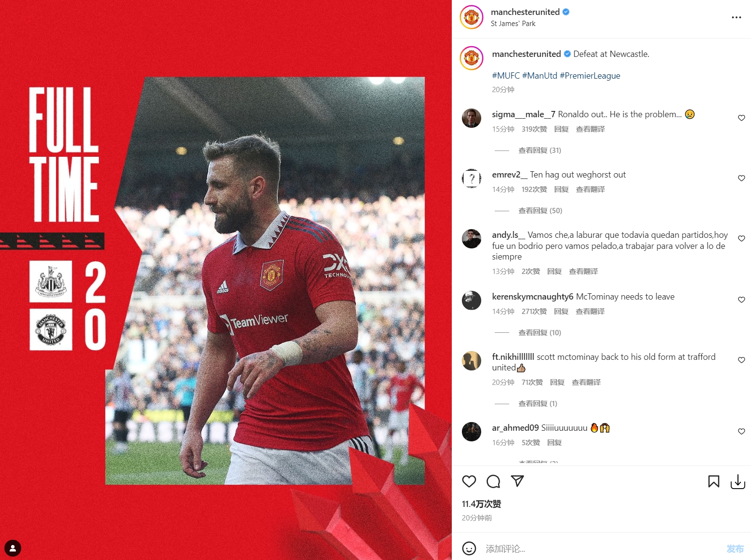The height and width of the screenshot is (560, 751).
Task: Like the post with the heart icon
Action: coord(469,481)
